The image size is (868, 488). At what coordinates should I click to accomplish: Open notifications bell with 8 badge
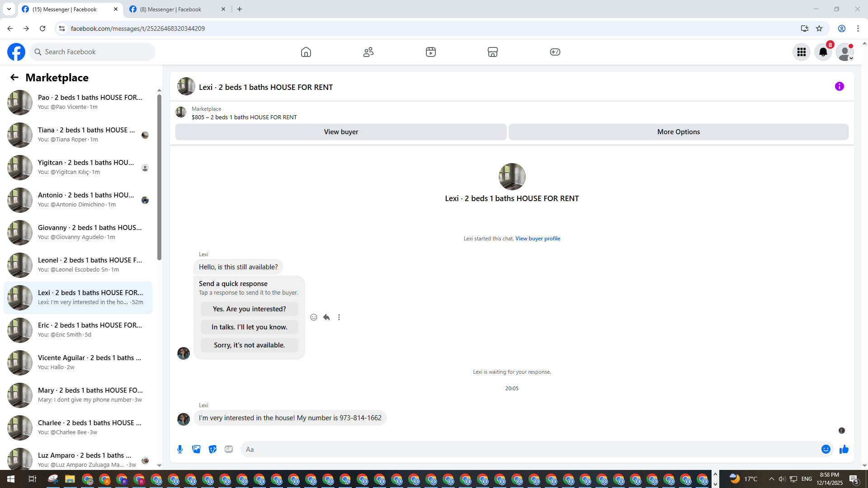point(823,52)
